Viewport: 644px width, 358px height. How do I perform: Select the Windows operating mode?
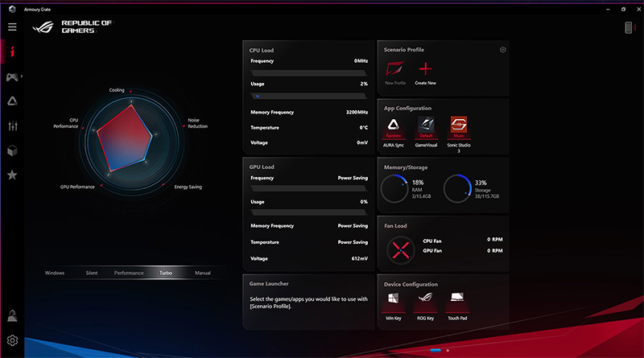(55, 273)
